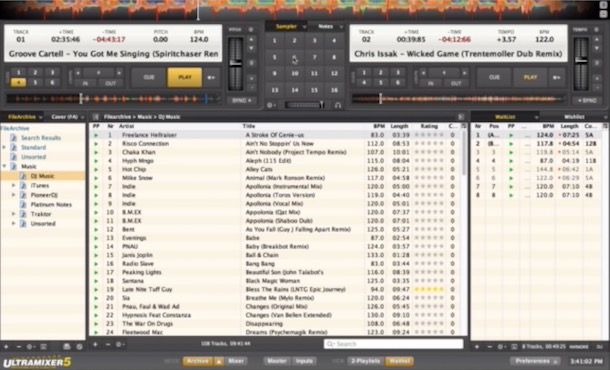Click the waitlist minus icon
The width and height of the screenshot is (610, 370).
[489, 346]
